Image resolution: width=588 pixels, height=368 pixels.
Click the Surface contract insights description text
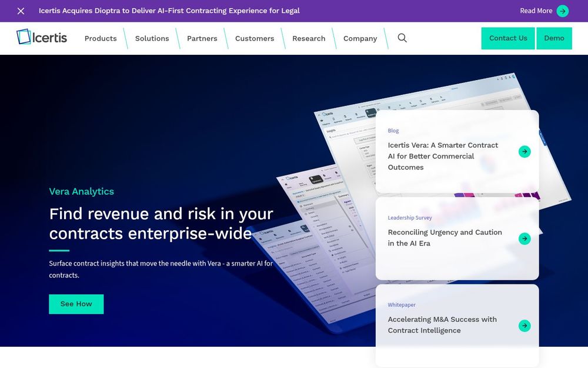161,269
